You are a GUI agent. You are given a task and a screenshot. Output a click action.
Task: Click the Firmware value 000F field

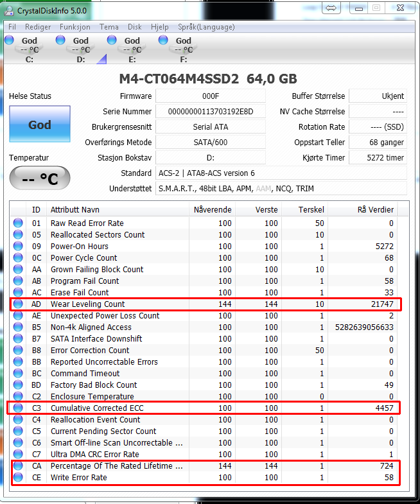[x=211, y=96]
